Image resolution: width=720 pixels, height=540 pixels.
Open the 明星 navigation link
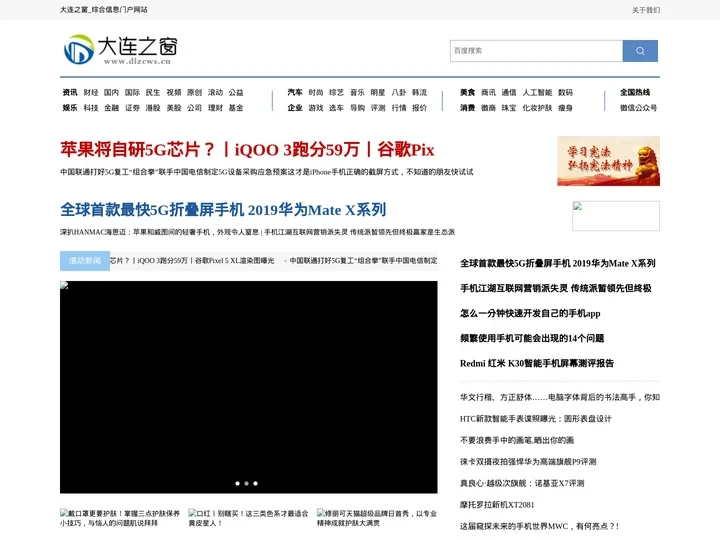coord(378,92)
